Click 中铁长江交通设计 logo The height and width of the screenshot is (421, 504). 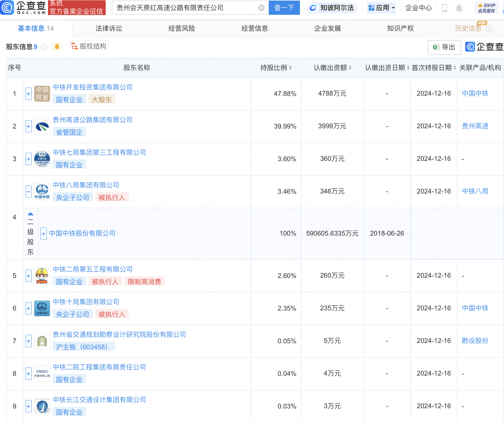coord(42,406)
